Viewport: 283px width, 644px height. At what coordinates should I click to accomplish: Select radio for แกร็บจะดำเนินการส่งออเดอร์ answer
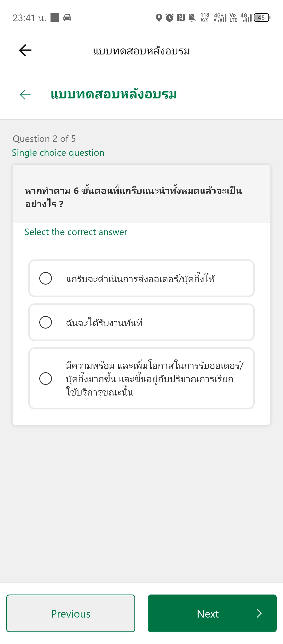pyautogui.click(x=46, y=278)
